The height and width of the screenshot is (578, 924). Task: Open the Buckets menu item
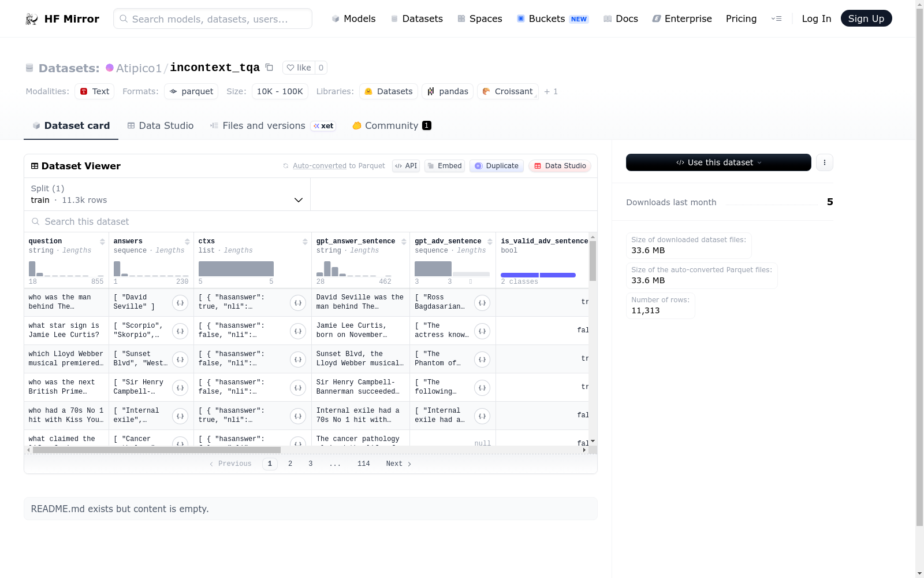click(x=552, y=19)
